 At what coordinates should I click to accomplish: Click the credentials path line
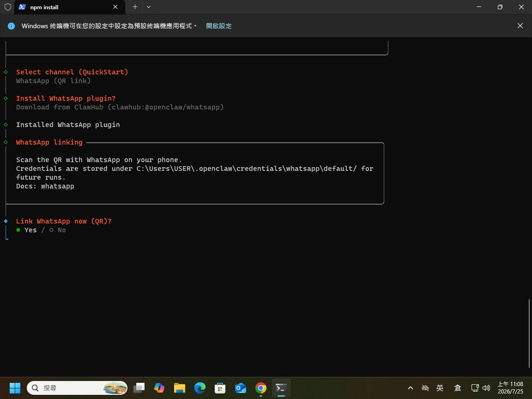(195, 169)
